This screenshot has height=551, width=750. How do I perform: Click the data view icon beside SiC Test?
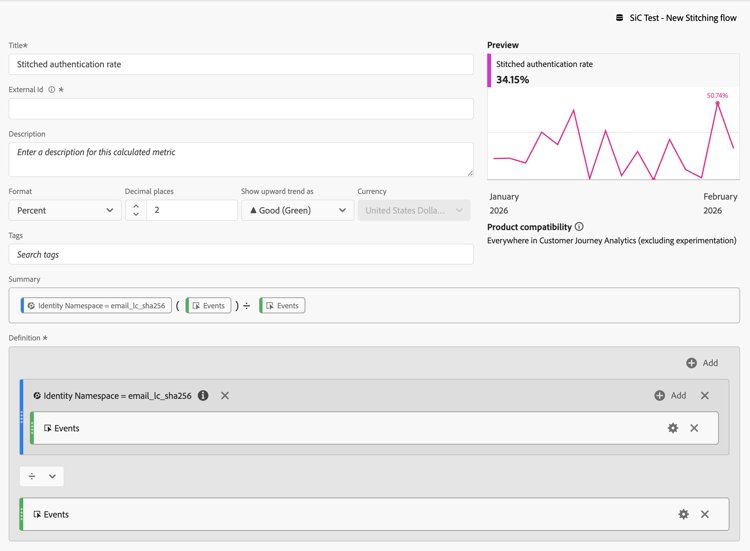click(619, 18)
